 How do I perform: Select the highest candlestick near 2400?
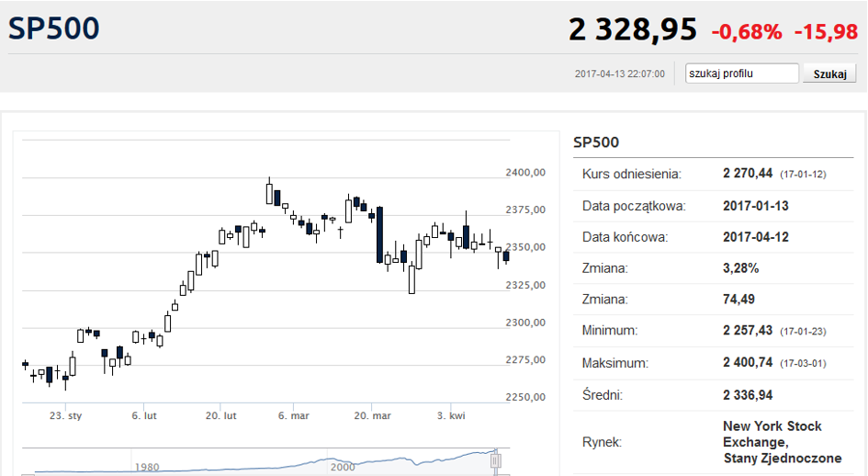tap(270, 192)
